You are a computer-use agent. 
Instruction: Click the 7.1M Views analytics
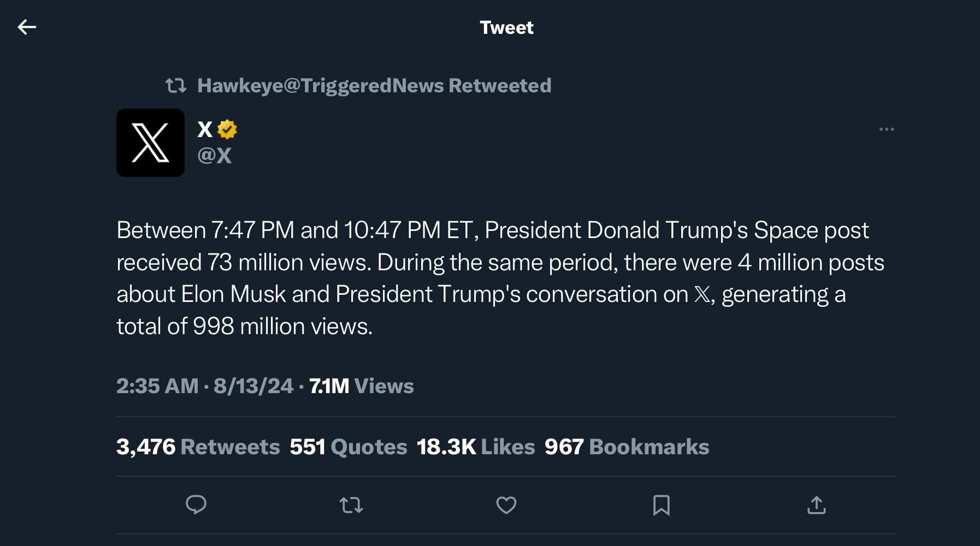coord(362,386)
